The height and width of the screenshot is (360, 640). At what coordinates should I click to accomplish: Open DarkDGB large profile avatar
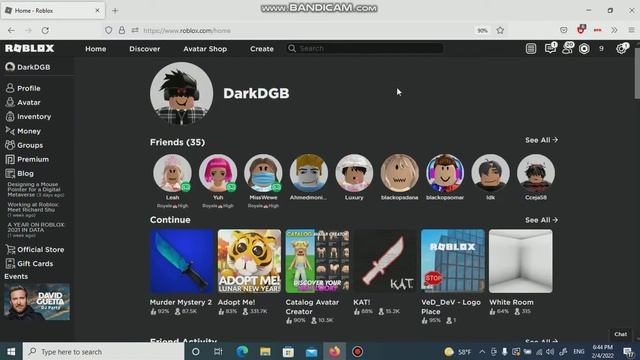pyautogui.click(x=181, y=93)
